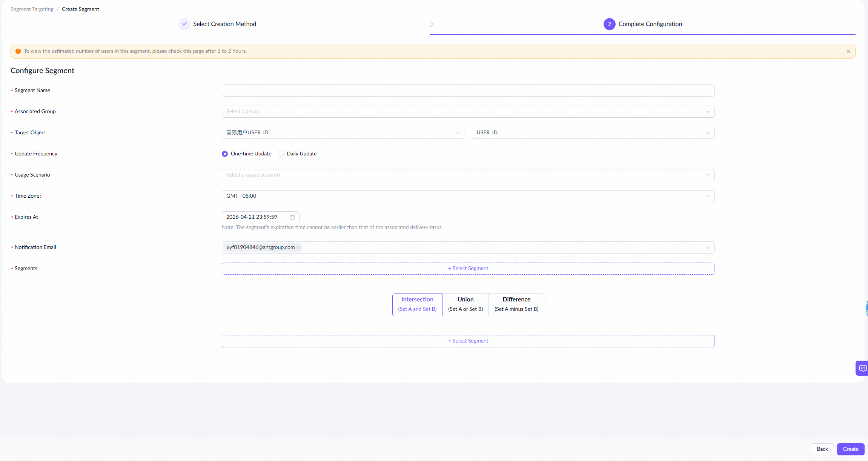Open the floating chat assistant icon
The image size is (868, 461).
coord(862,368)
